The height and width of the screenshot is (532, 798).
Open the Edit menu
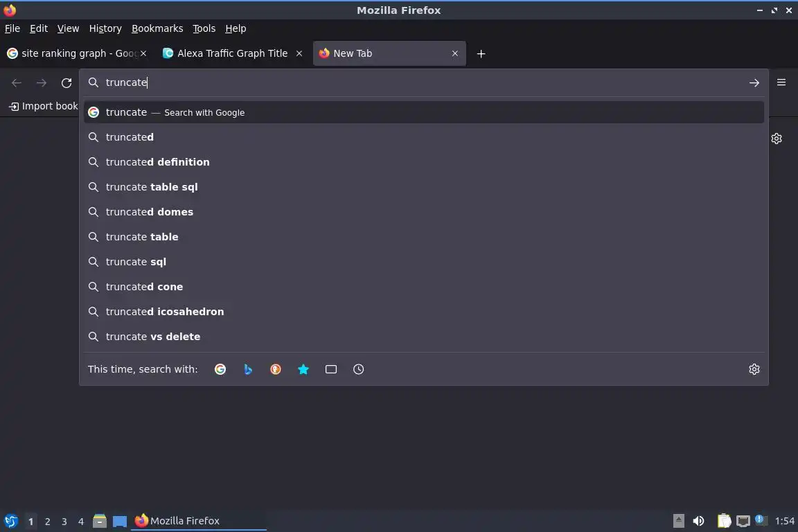[x=39, y=28]
